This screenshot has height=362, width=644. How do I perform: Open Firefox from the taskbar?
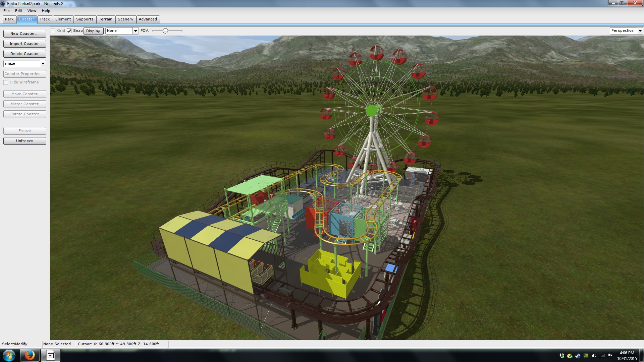tap(30, 355)
